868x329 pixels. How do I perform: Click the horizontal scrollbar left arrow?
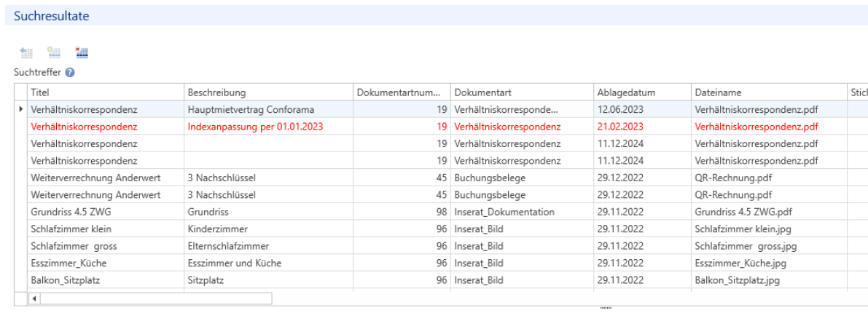[x=34, y=298]
